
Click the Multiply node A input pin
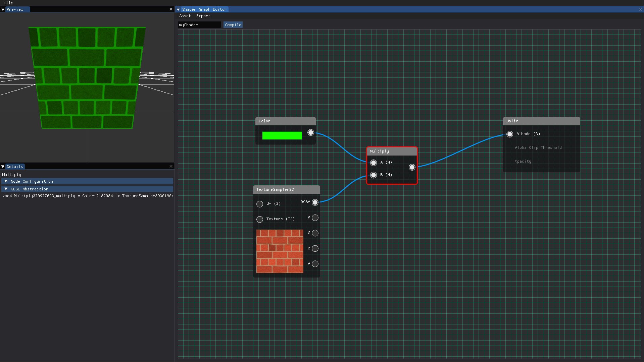tap(374, 163)
